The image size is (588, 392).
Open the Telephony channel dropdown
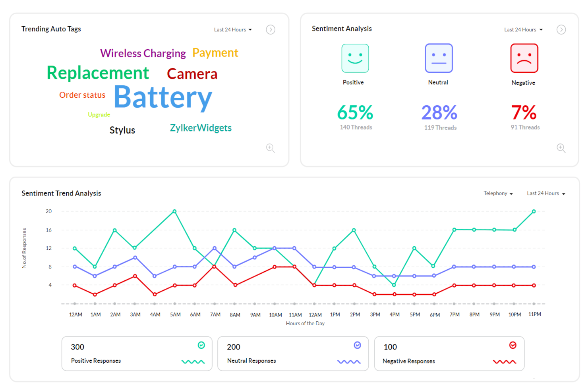tap(498, 193)
